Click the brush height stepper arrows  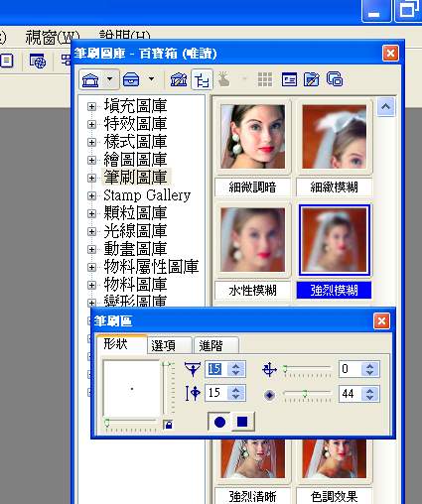tap(236, 393)
